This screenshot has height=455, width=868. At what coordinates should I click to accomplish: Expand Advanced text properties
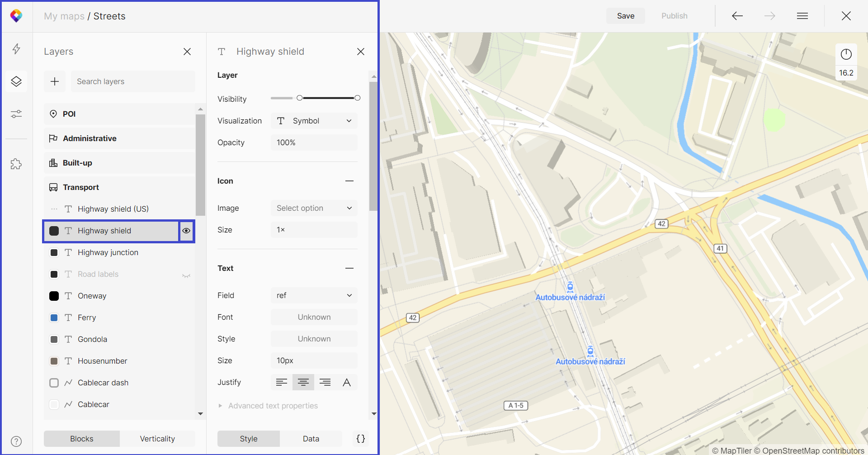[273, 406]
